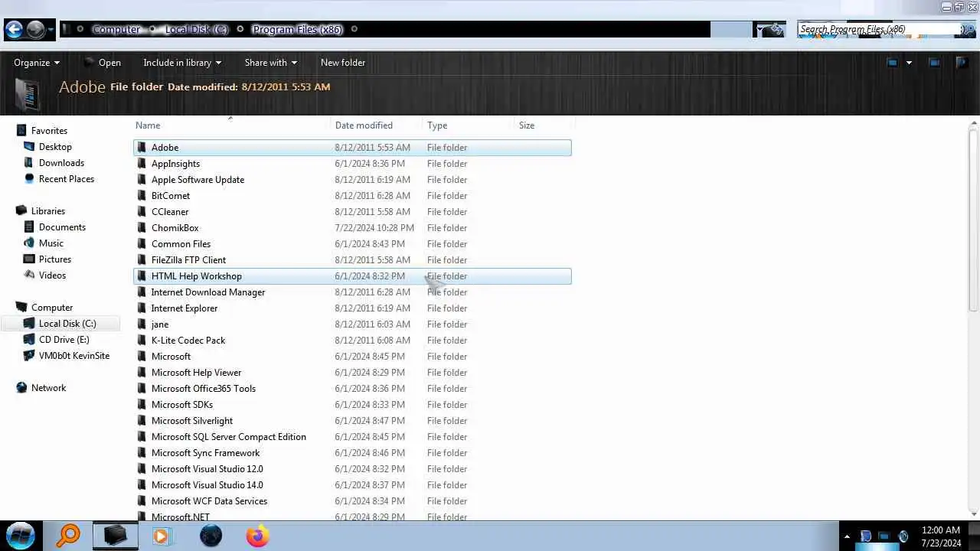This screenshot has width=980, height=551.
Task: Open the address bar history dropdown
Action: pyautogui.click(x=760, y=29)
